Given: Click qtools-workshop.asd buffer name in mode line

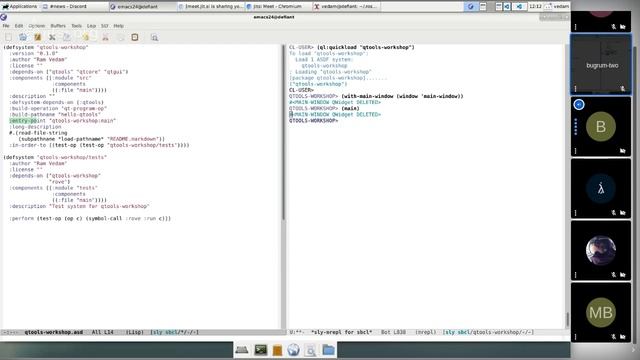Looking at the screenshot, I should 54,332.
